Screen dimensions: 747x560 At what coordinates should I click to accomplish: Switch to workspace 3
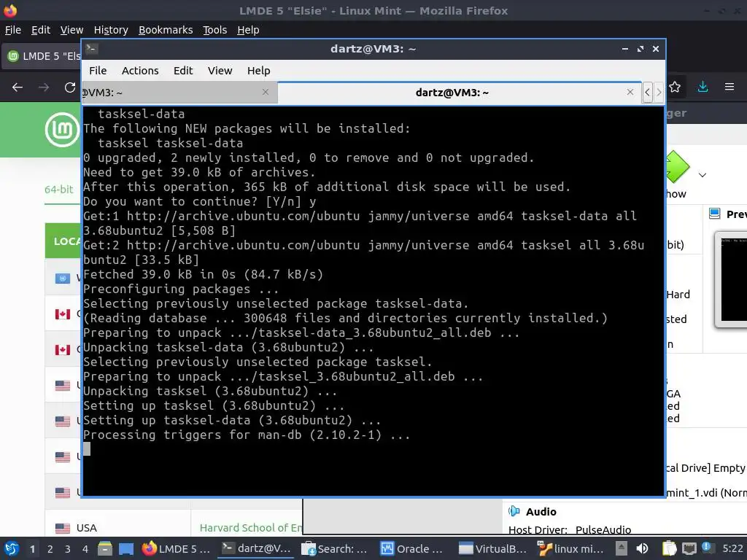point(68,549)
